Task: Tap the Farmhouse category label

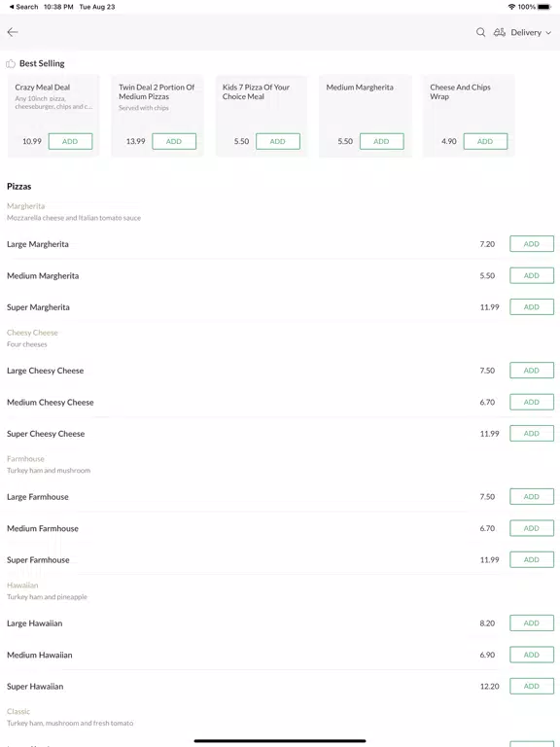Action: point(25,459)
